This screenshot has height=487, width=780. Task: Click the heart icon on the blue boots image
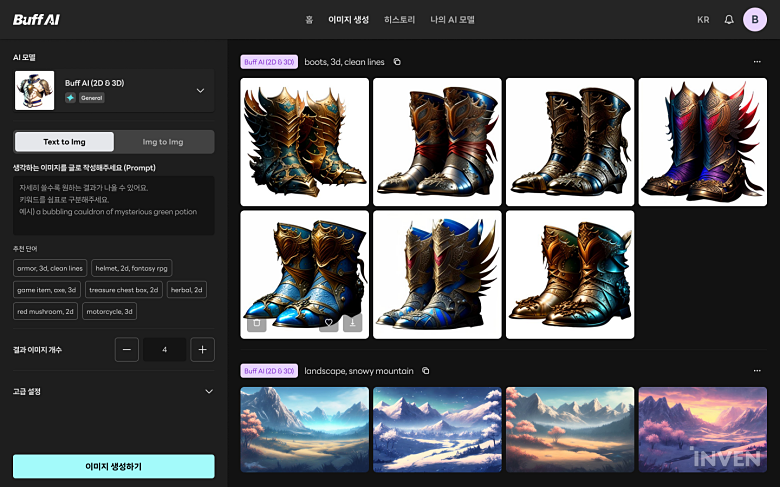click(x=328, y=323)
